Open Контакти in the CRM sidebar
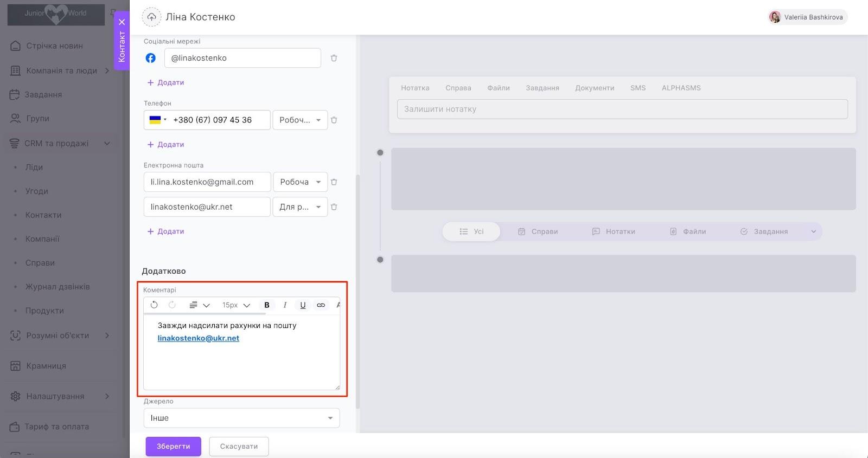This screenshot has height=458, width=868. (43, 215)
